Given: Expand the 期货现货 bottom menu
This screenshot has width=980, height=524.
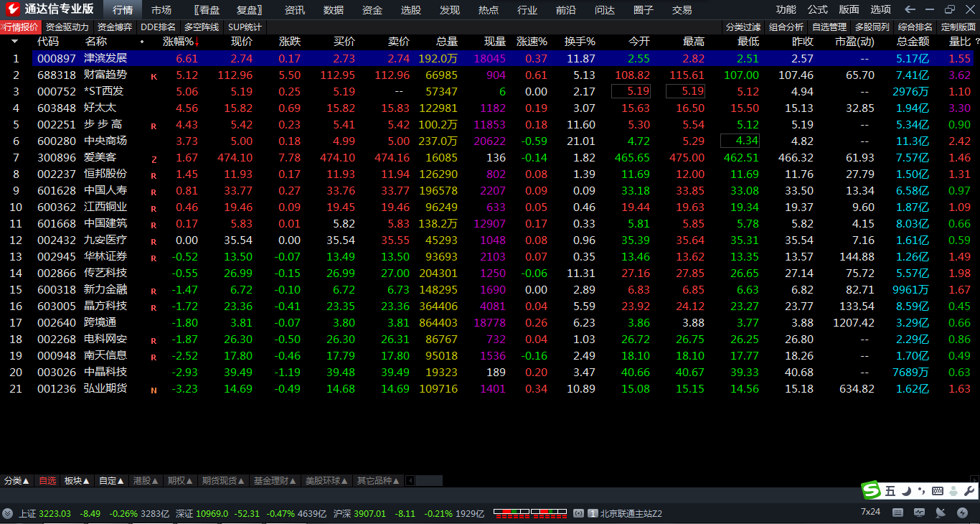Looking at the screenshot, I should pos(223,481).
